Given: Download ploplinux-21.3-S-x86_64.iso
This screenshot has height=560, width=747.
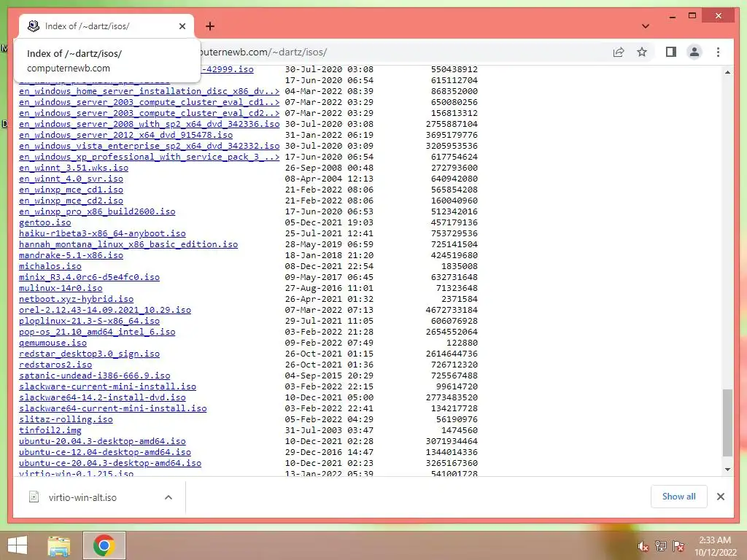Looking at the screenshot, I should (x=89, y=321).
